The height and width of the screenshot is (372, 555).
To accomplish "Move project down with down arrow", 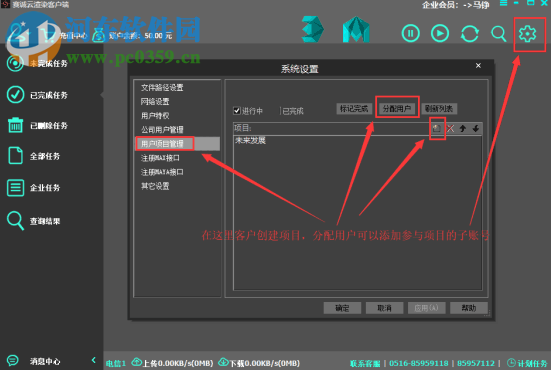I will point(476,128).
